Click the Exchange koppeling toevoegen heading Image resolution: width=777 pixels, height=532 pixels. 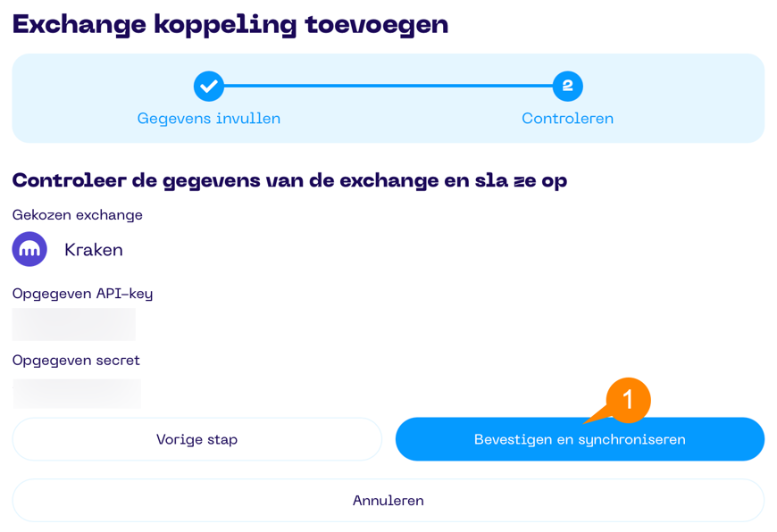pos(230,24)
